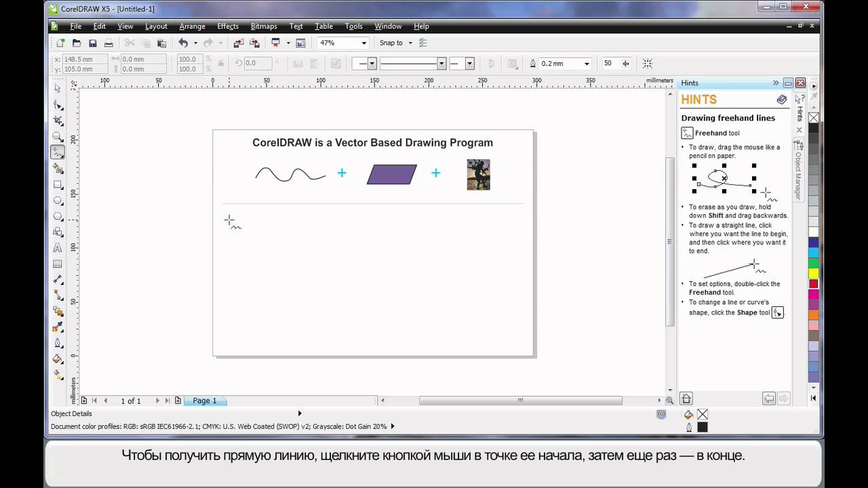
Task: Click the x position field 148.5 mm
Action: point(85,60)
